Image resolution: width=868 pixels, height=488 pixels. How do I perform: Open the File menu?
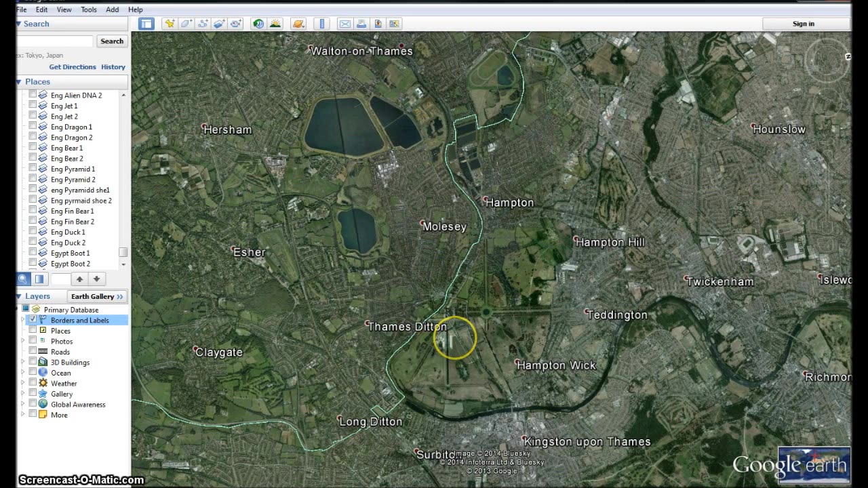pyautogui.click(x=22, y=9)
